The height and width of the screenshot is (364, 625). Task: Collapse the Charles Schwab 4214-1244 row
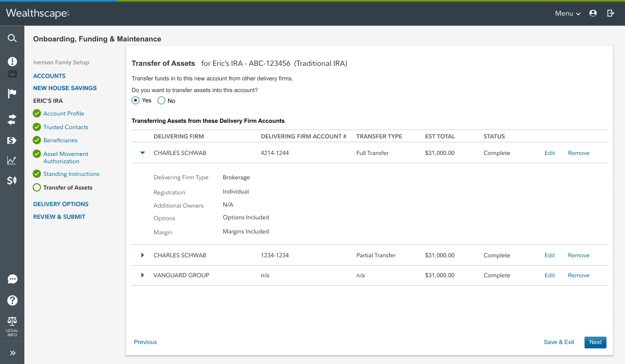[143, 153]
